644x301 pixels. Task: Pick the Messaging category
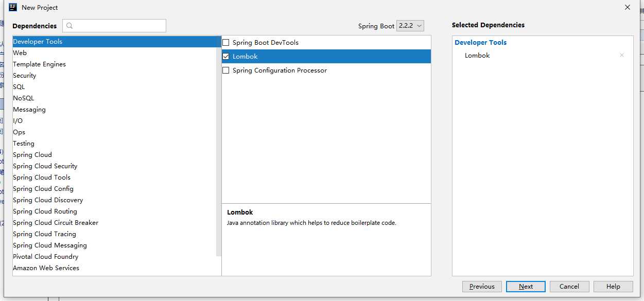pyautogui.click(x=115, y=110)
